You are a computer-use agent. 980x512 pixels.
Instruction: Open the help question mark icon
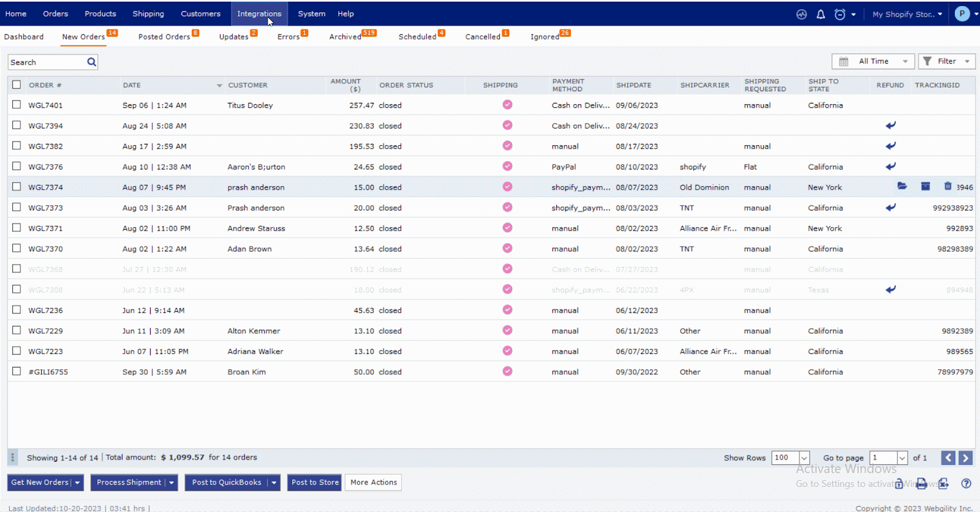coord(966,484)
